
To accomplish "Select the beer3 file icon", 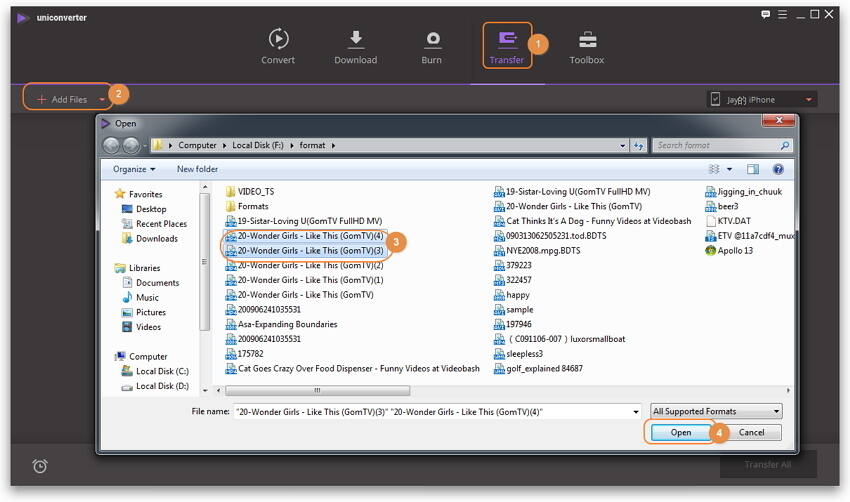I will coord(711,206).
